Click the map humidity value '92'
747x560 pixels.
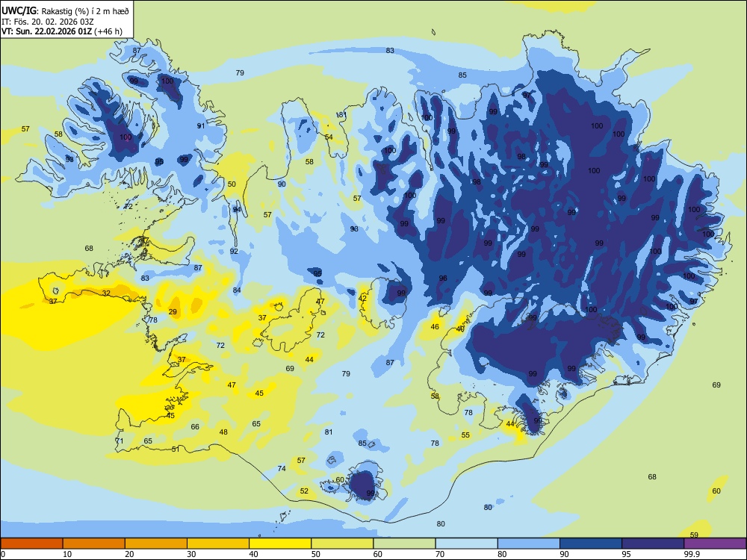[x=234, y=251]
